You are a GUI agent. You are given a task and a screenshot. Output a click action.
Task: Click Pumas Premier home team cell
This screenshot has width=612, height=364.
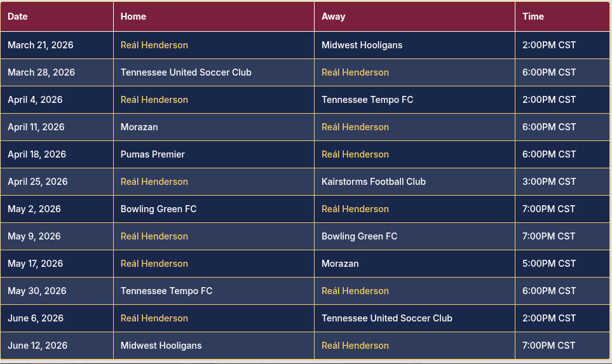153,154
